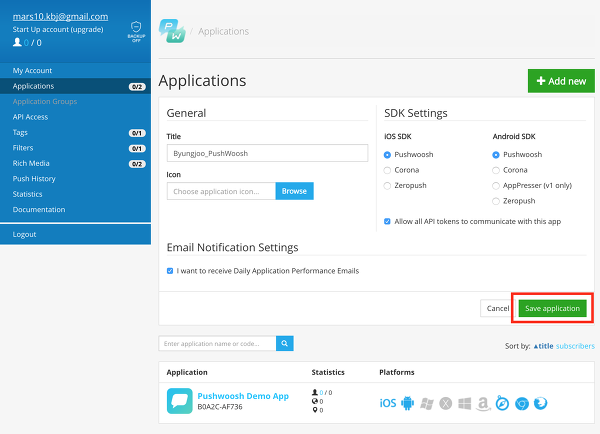Click the Applications breadcrumb
The width and height of the screenshot is (600, 434).
223,31
